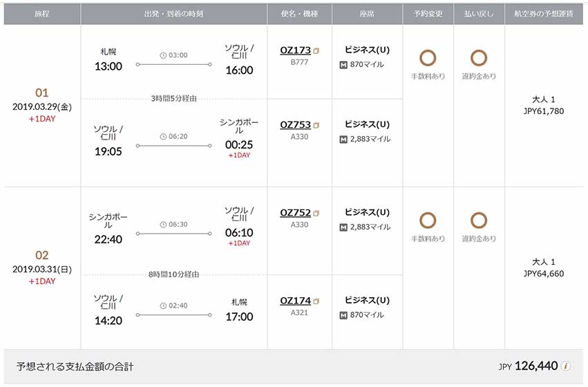588x387 pixels.
Task: Select the JPY61,780 fare for itinerary 01
Action: point(543,111)
